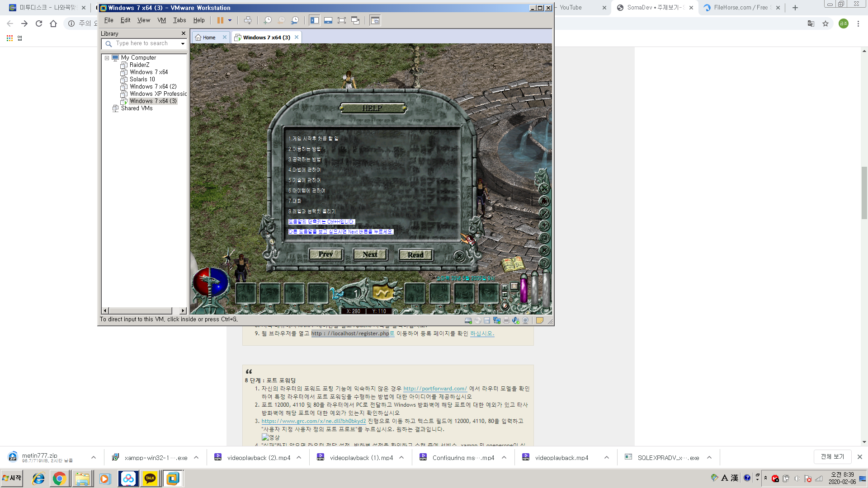Open the pause button dropdown arrow

pyautogui.click(x=230, y=20)
